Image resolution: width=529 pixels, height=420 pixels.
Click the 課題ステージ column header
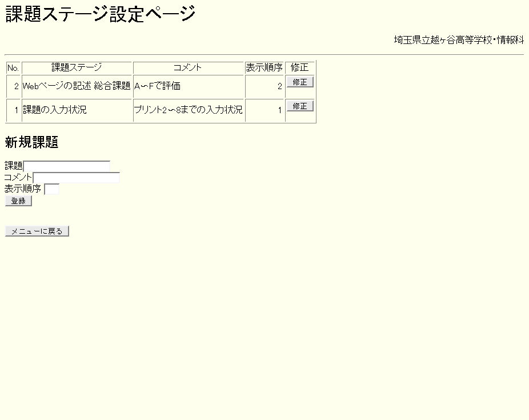pos(77,68)
